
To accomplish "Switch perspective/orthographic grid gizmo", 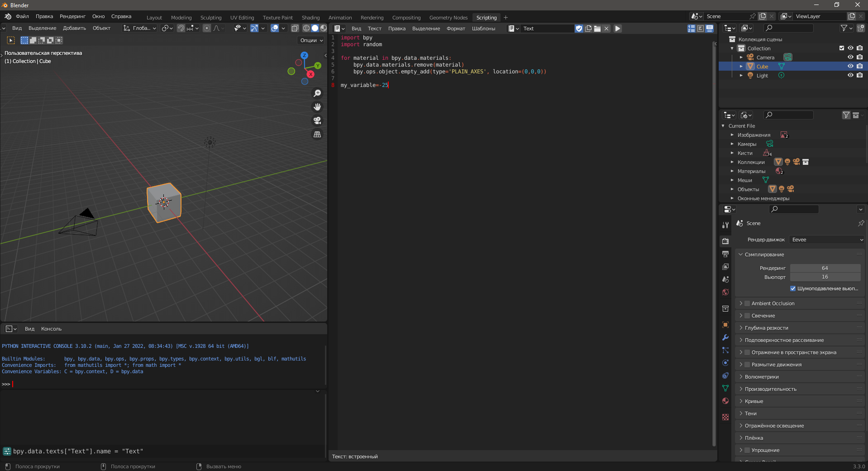I will click(317, 134).
